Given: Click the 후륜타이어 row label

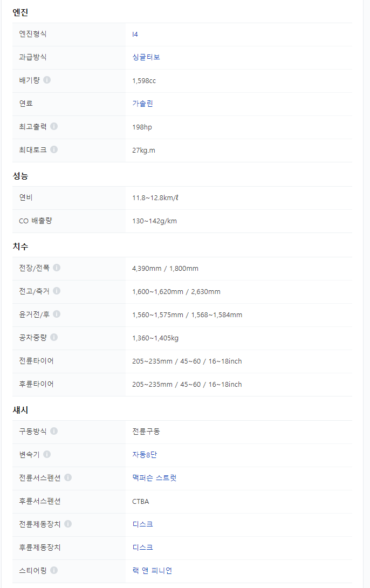Looking at the screenshot, I should 36,385.
